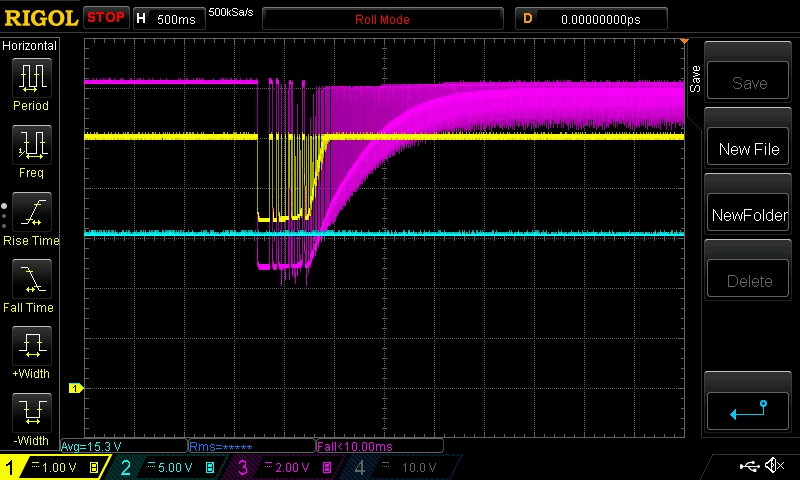Click the USB connection status icon
Viewport: 800px width, 480px height.
click(x=748, y=466)
